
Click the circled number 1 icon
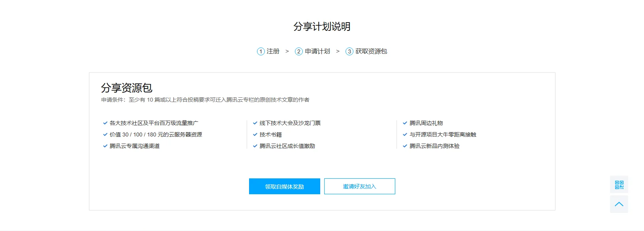click(x=261, y=51)
